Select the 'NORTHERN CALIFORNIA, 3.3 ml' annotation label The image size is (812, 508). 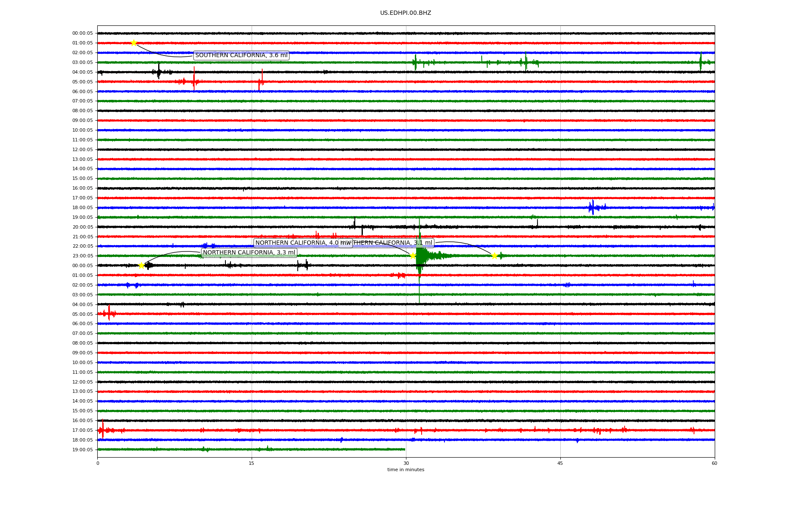(249, 253)
